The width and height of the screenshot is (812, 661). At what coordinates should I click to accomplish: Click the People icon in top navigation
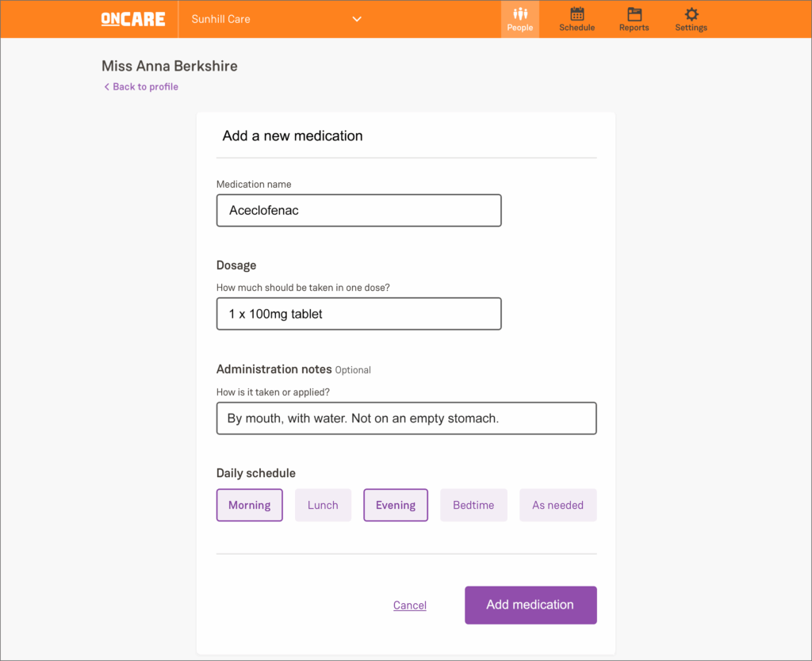point(520,13)
